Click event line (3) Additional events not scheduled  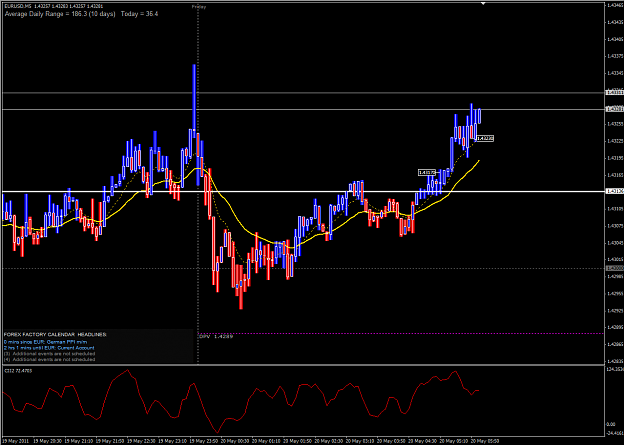click(49, 354)
